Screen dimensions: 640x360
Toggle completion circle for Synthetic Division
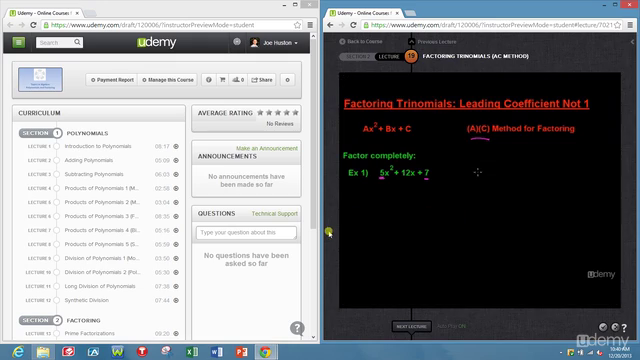pyautogui.click(x=57, y=300)
